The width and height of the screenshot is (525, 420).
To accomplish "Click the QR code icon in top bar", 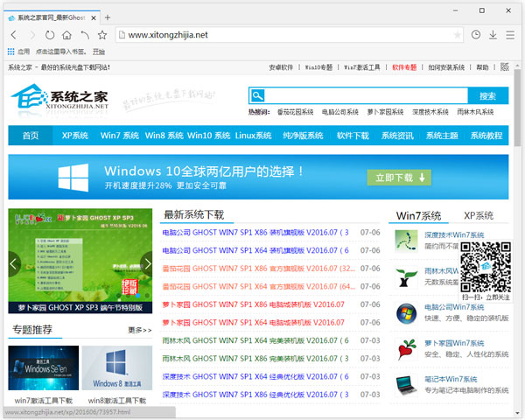I will [505, 67].
